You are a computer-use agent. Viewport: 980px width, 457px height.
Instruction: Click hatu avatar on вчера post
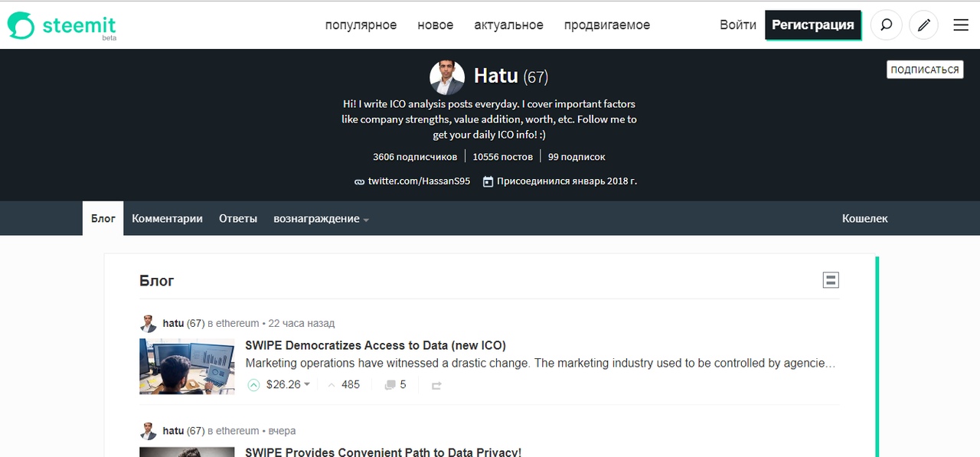pyautogui.click(x=149, y=431)
